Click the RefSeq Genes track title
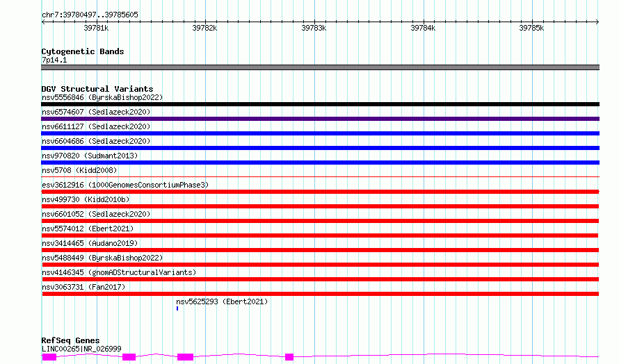The image size is (619, 364). [x=70, y=340]
